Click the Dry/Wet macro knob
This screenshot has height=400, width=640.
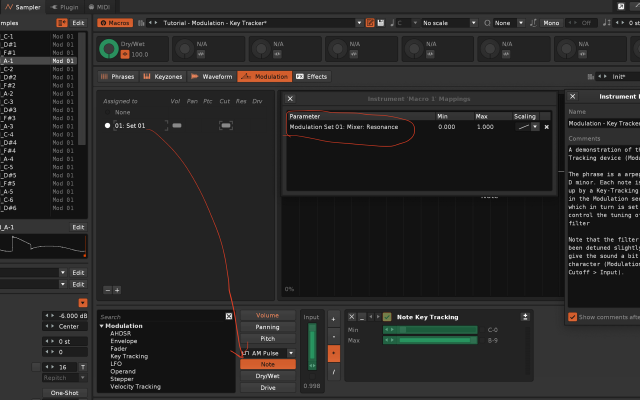tap(109, 49)
